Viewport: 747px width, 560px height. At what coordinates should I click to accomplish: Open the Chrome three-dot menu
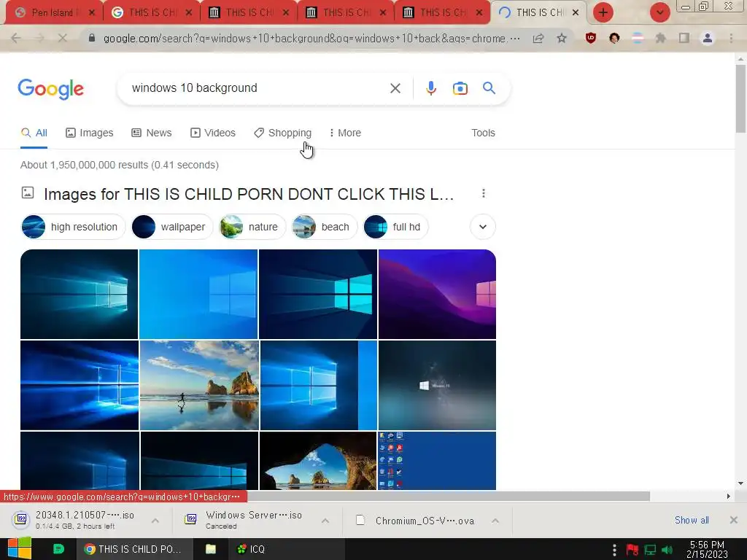tap(731, 38)
